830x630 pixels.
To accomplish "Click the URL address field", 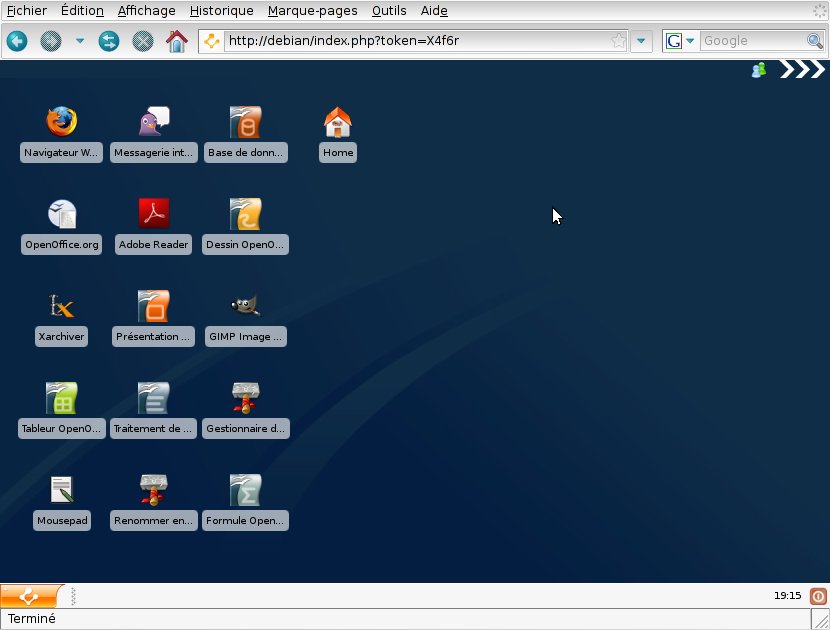I will click(417, 41).
